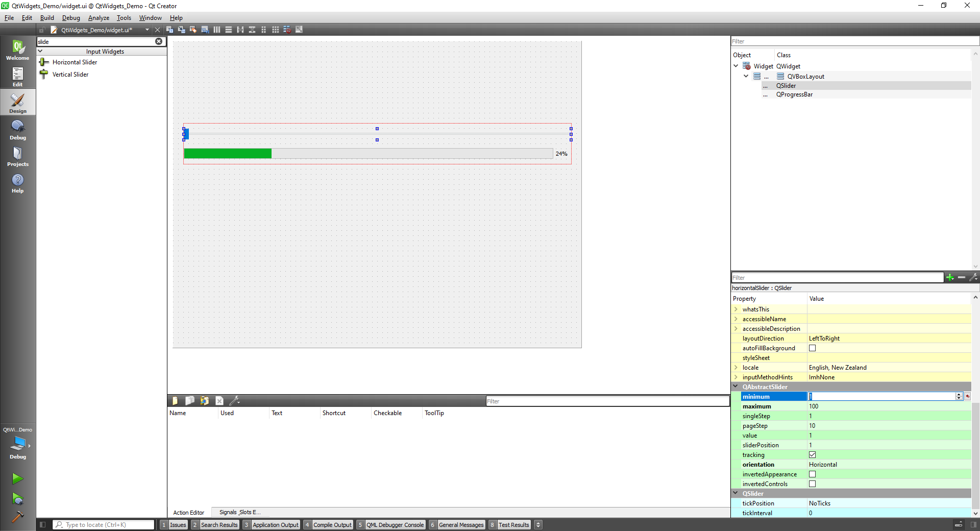Open the File menu
Image resolution: width=980 pixels, height=531 pixels.
9,18
